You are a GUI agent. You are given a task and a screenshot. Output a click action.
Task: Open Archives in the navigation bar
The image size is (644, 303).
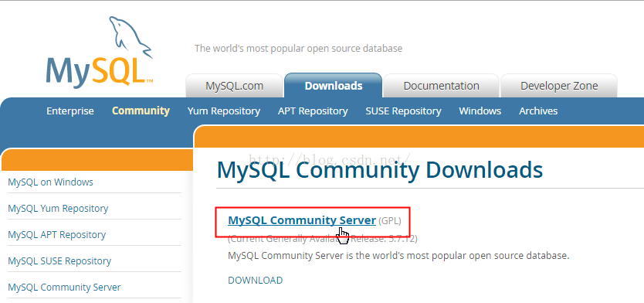tap(538, 111)
